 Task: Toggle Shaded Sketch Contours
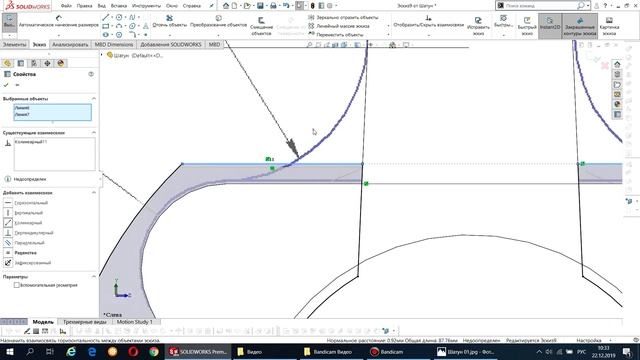580,26
